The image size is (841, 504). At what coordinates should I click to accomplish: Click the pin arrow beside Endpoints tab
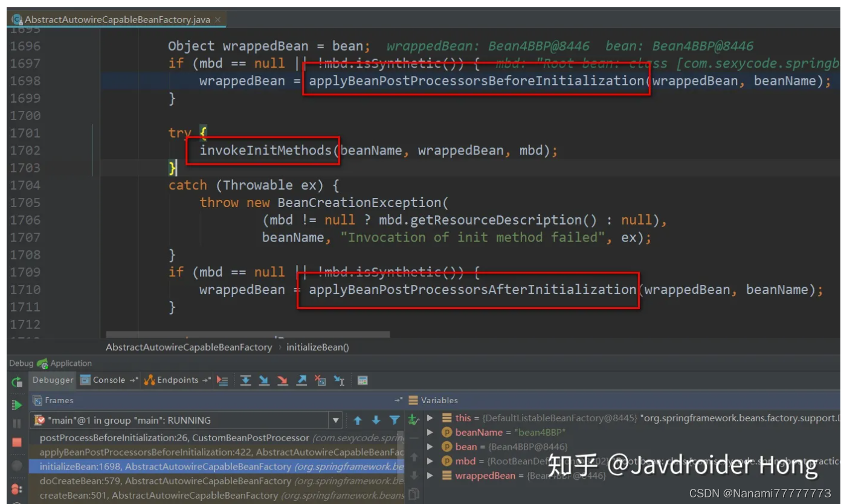pos(207,380)
